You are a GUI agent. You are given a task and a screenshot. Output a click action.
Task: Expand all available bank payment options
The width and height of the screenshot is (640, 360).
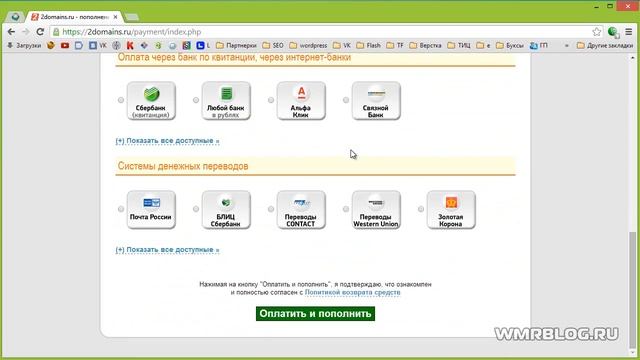point(167,141)
